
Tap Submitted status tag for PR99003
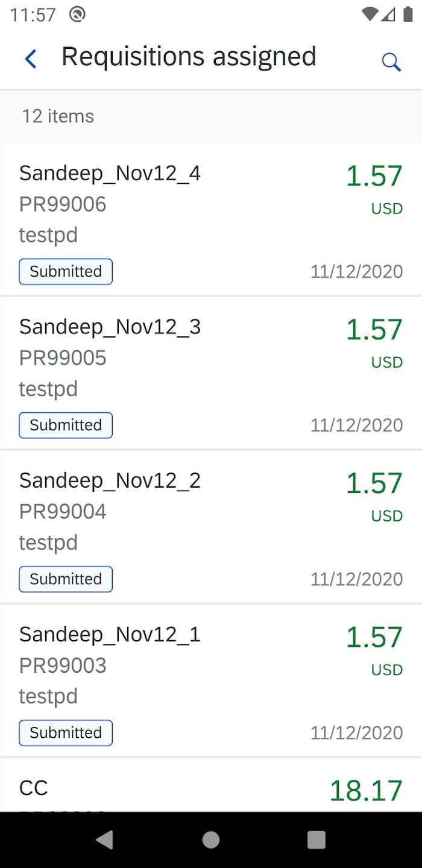click(66, 733)
